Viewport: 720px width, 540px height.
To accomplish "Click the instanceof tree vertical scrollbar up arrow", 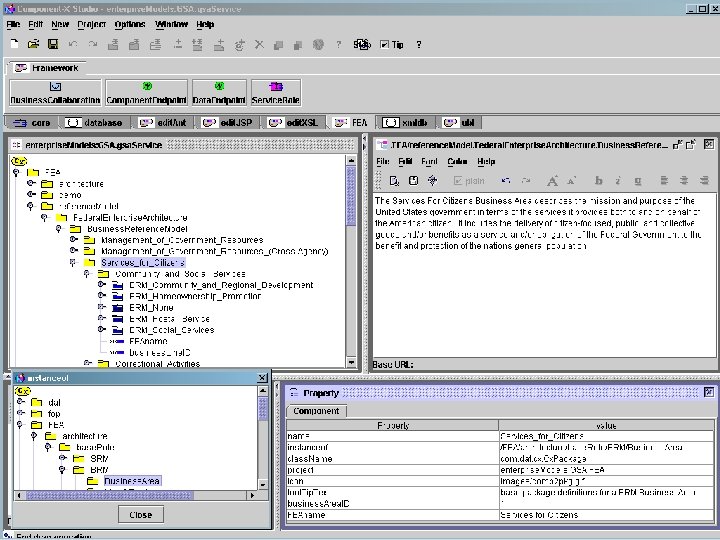I will click(263, 391).
